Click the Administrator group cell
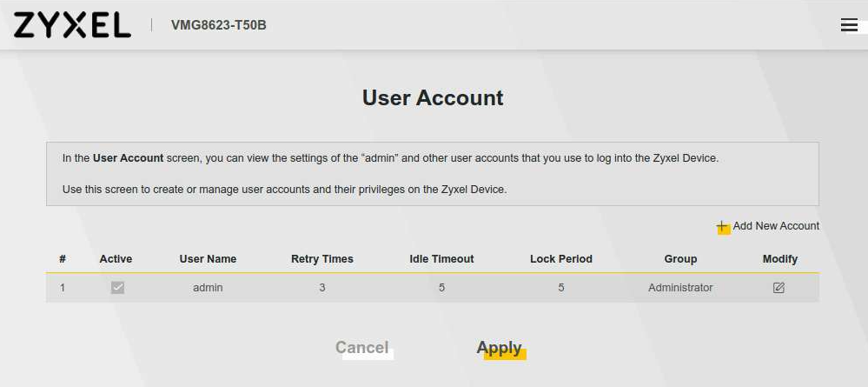 click(x=680, y=288)
